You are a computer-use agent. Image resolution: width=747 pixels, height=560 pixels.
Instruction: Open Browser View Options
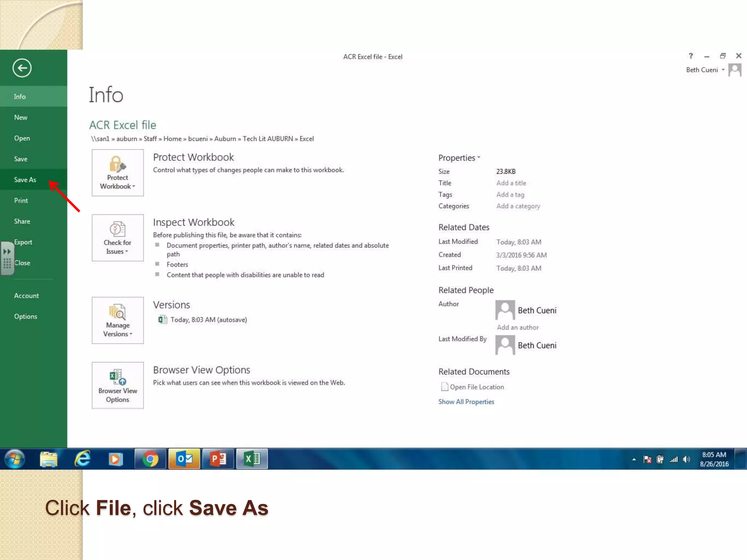[117, 385]
